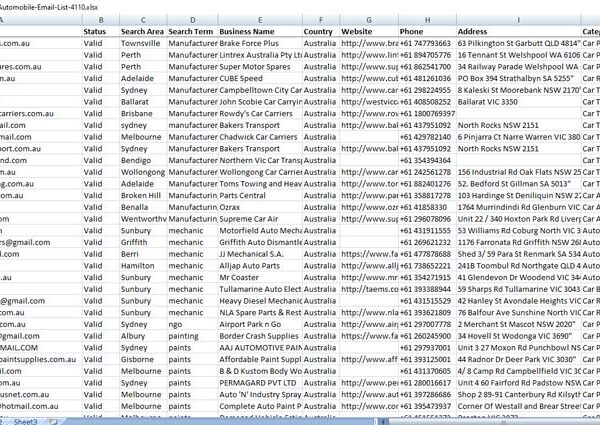Select the 'JJ Mechanical S.A.' cell

tap(260, 254)
